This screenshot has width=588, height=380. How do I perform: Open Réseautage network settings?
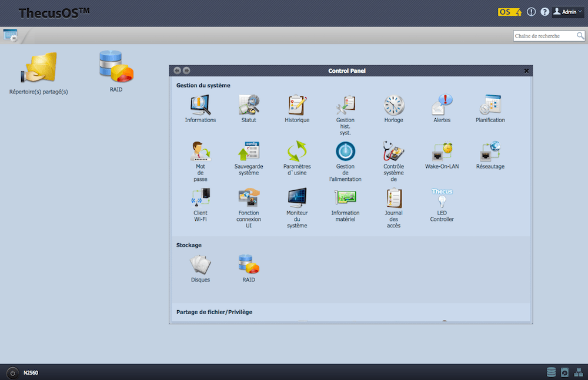coord(490,155)
